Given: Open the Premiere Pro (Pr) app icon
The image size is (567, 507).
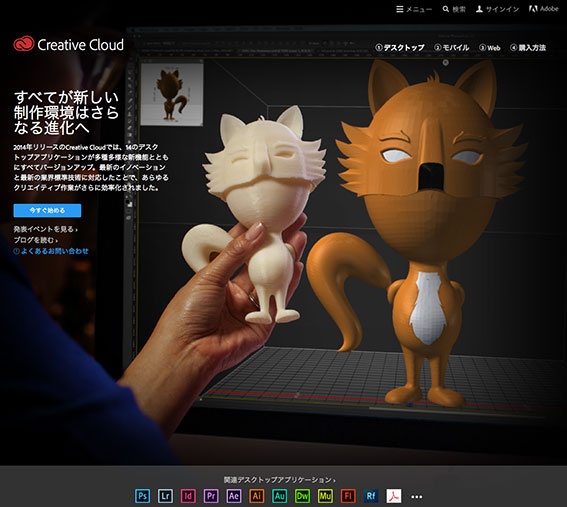Looking at the screenshot, I should [x=211, y=496].
